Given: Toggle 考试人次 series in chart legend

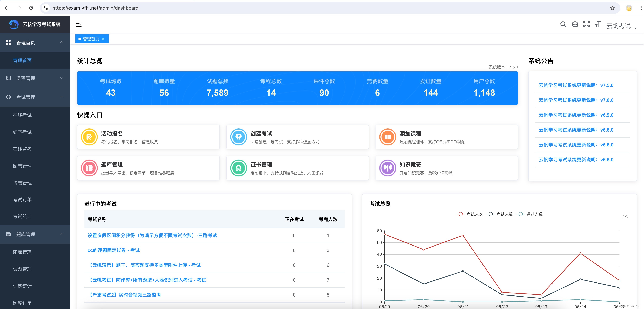Looking at the screenshot, I should click(470, 214).
